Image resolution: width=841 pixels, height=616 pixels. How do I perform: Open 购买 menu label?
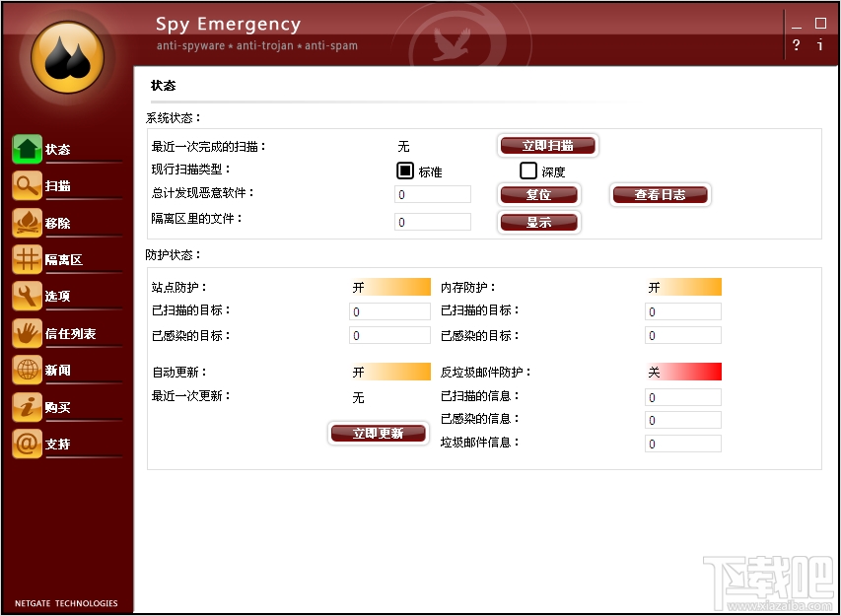click(58, 407)
